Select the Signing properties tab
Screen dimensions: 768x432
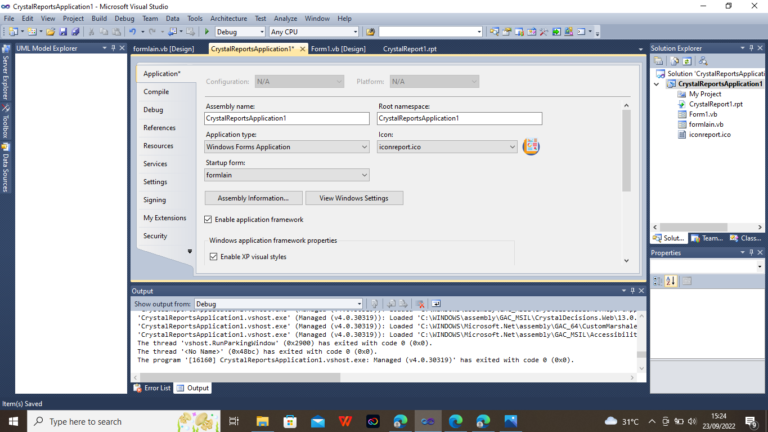click(155, 200)
